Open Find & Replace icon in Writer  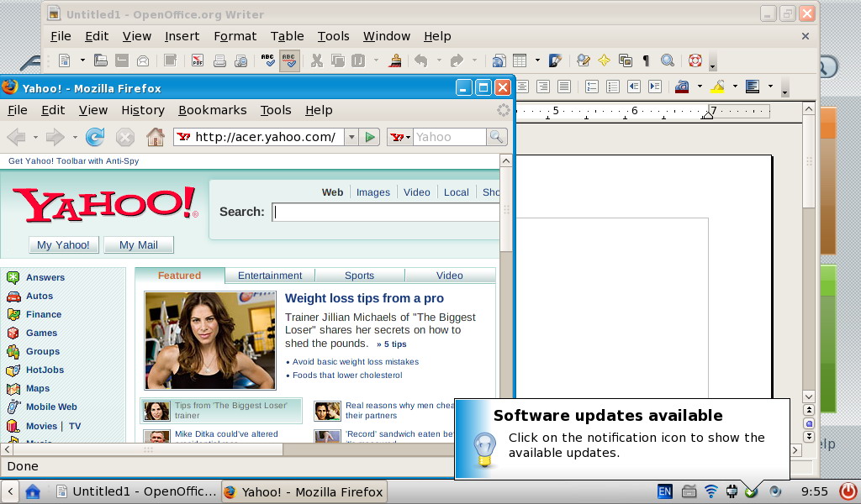tap(584, 60)
